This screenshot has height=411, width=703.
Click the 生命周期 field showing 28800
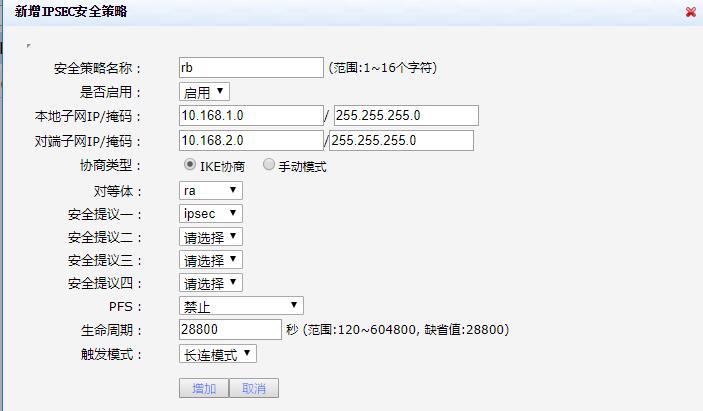pos(230,329)
